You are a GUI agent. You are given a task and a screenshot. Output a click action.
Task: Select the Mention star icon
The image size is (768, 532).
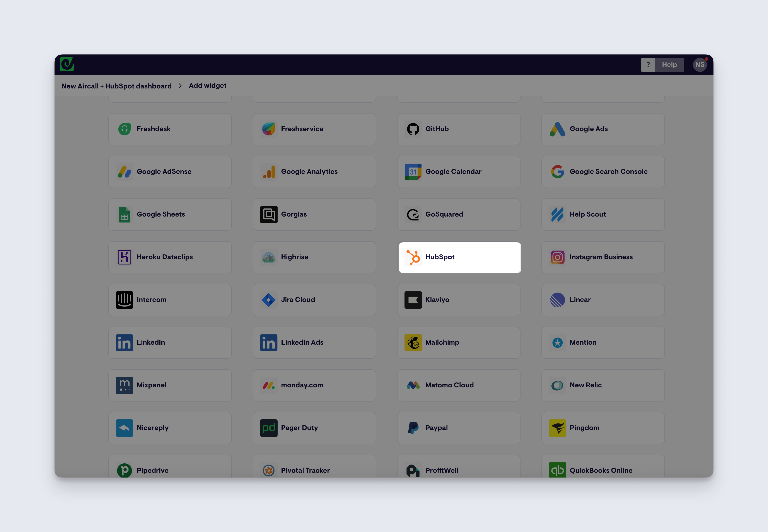click(x=558, y=342)
